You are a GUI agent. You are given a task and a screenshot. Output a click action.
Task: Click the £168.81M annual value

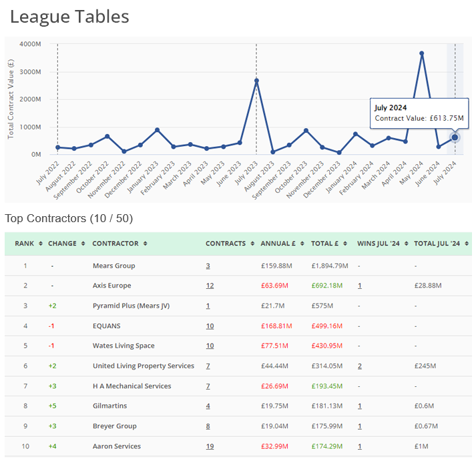pyautogui.click(x=276, y=326)
